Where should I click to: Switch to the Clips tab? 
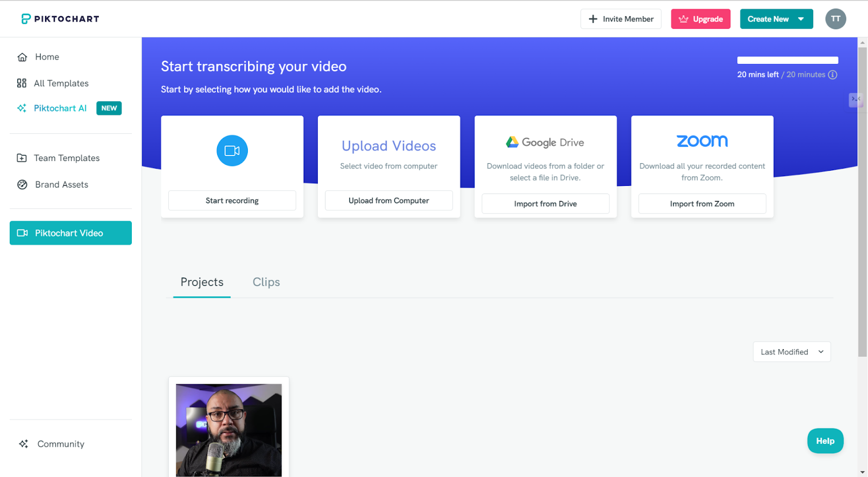coord(266,282)
